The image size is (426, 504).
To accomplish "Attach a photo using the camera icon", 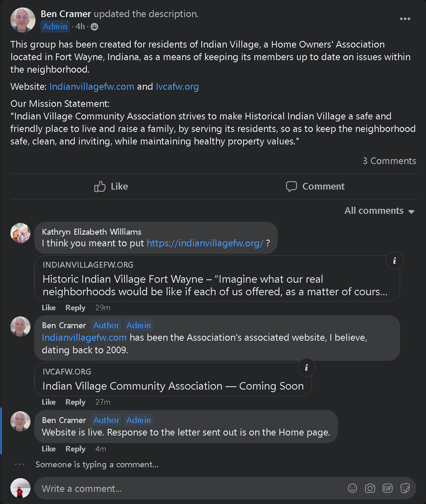I will point(370,488).
